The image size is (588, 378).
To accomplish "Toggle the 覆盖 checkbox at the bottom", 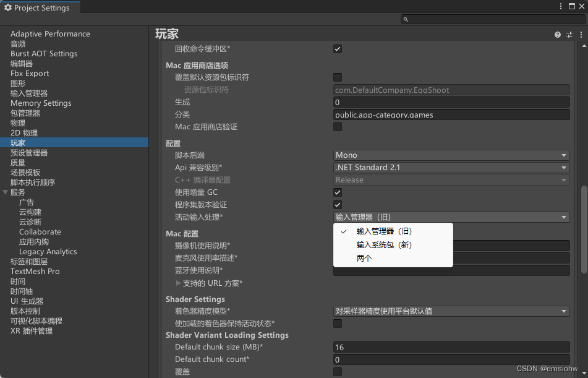I will point(338,372).
